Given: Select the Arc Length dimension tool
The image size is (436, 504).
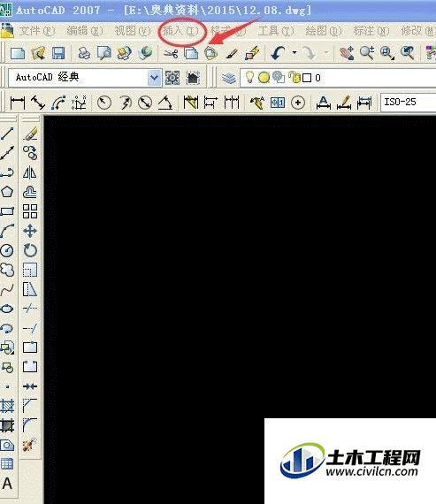Looking at the screenshot, I should (59, 103).
